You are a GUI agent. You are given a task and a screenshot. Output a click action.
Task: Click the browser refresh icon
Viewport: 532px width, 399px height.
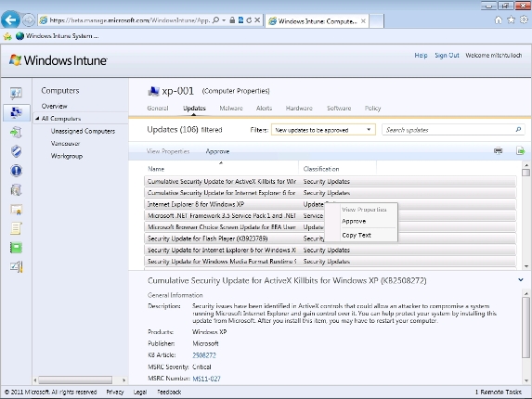(249, 20)
